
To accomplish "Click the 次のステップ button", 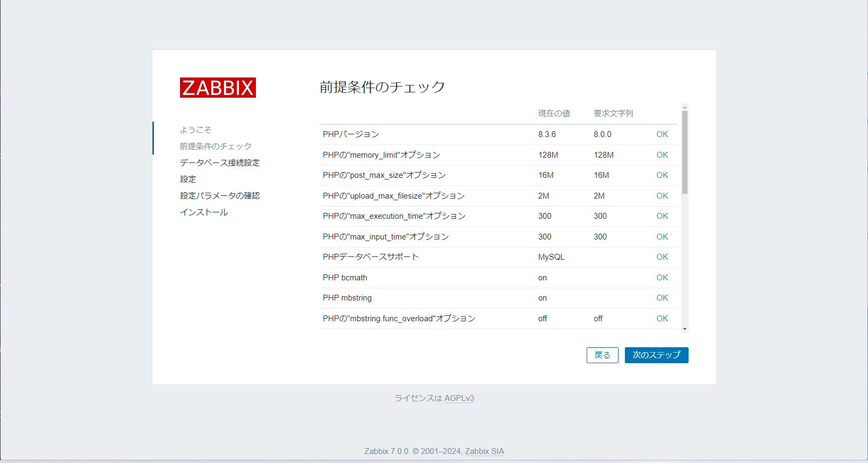I will 656,355.
